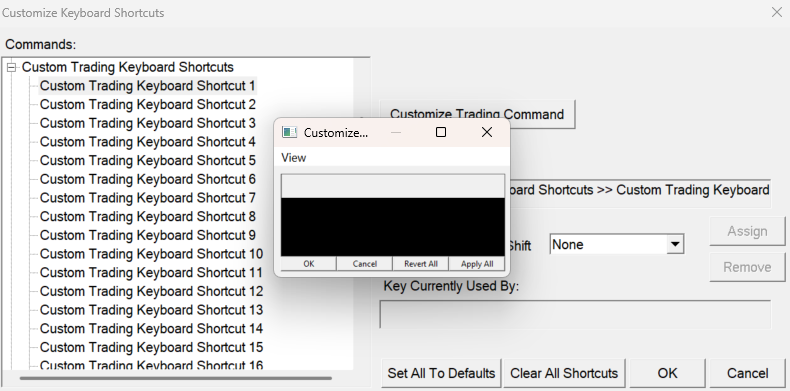Click Set All To Defaults button
Screen dimensions: 790x391
pos(441,373)
